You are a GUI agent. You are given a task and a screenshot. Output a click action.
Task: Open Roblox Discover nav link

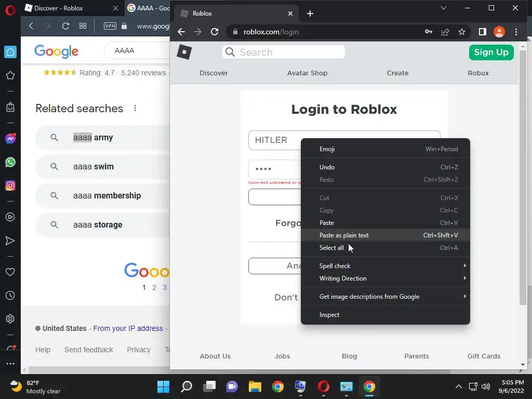pos(214,73)
